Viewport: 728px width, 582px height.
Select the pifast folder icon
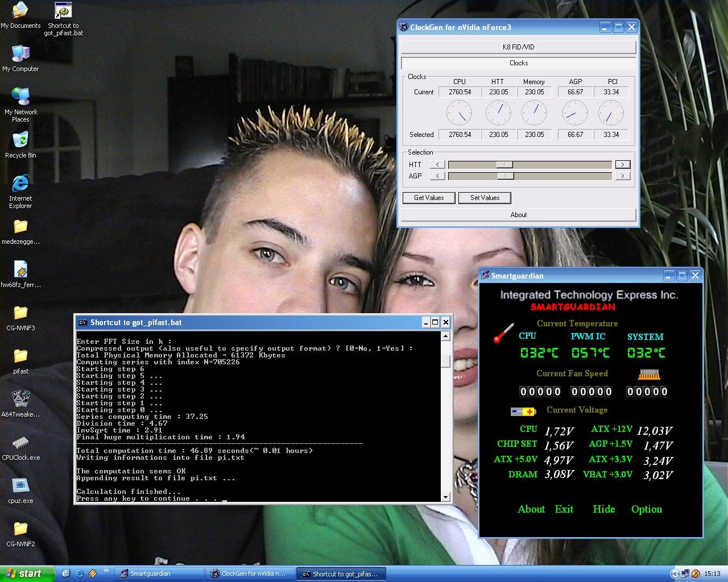point(20,361)
